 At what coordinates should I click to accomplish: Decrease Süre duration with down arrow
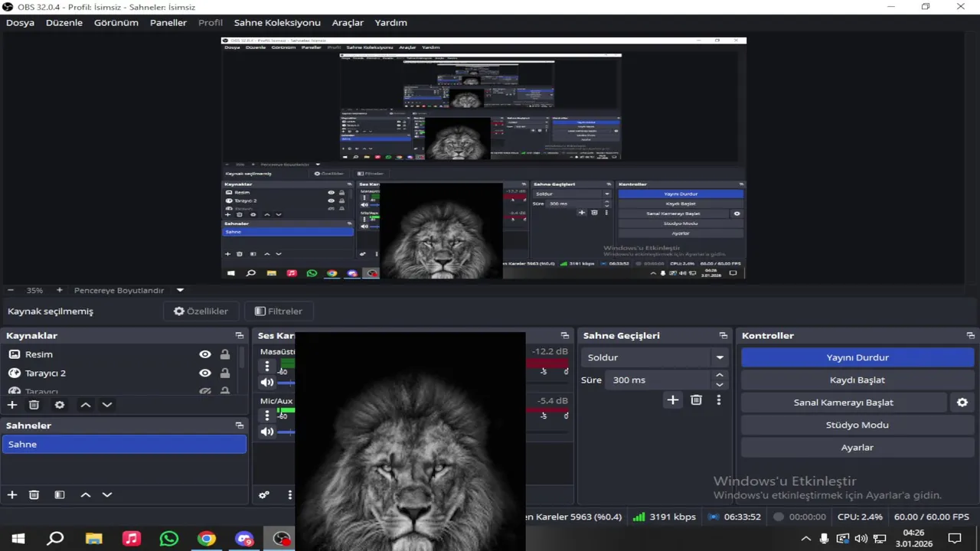click(719, 385)
